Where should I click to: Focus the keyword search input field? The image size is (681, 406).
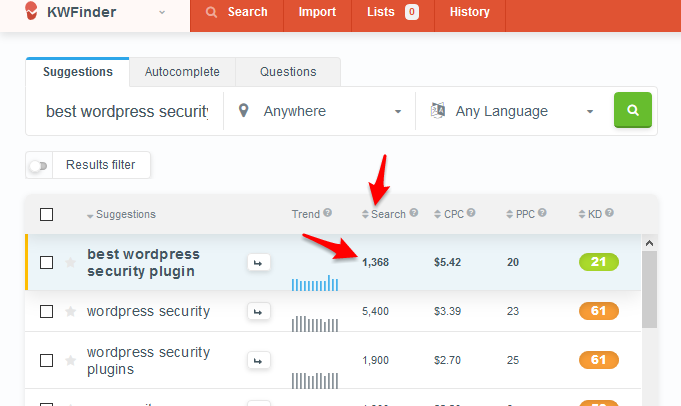pyautogui.click(x=127, y=111)
